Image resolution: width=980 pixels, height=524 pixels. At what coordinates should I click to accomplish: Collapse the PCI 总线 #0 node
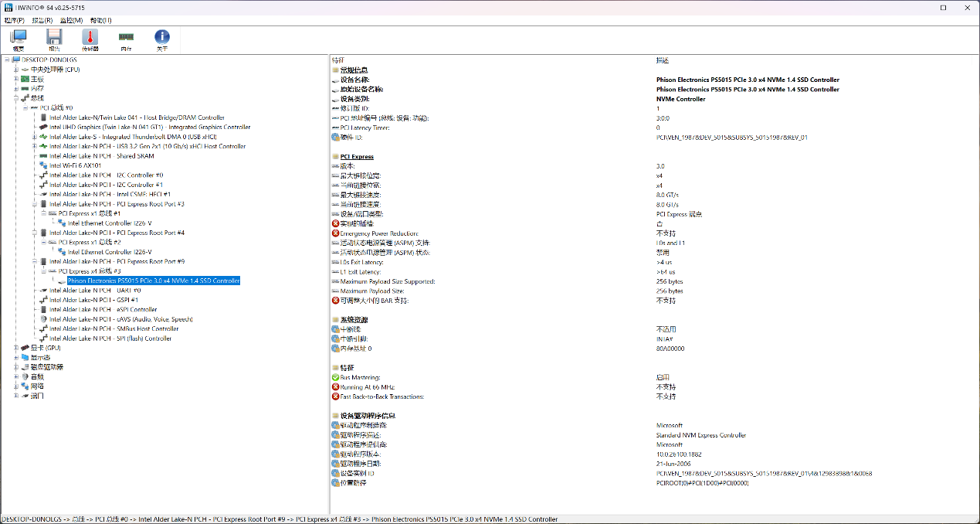click(25, 108)
